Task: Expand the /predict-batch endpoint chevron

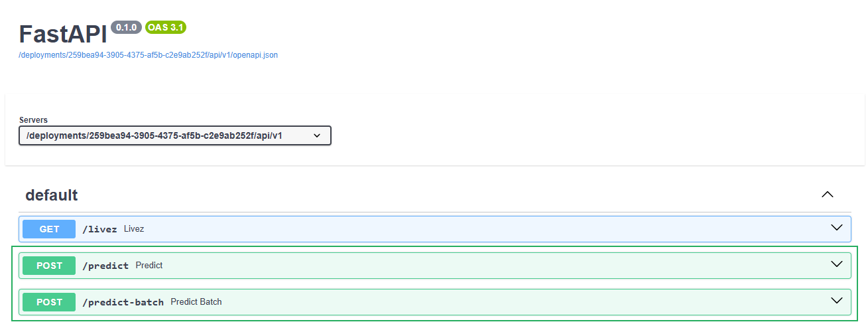Action: pyautogui.click(x=837, y=301)
